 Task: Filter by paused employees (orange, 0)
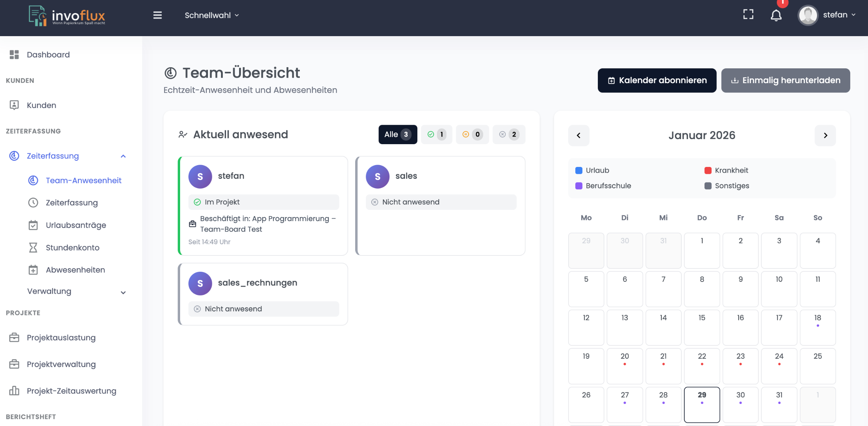pos(472,134)
